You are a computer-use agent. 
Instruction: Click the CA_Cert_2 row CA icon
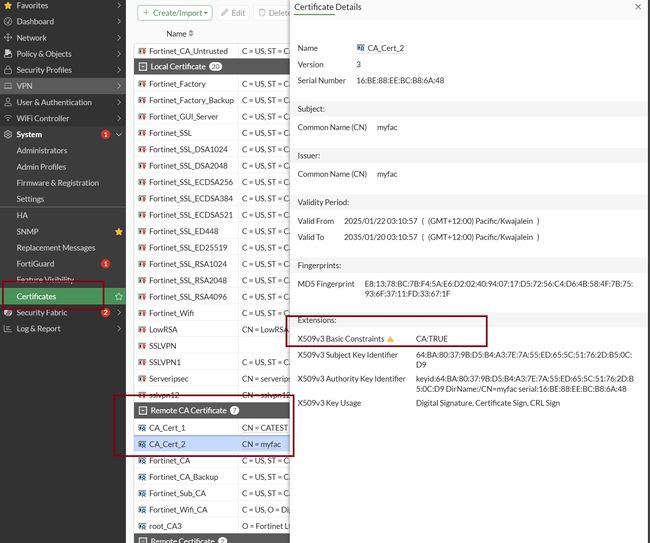pyautogui.click(x=142, y=444)
